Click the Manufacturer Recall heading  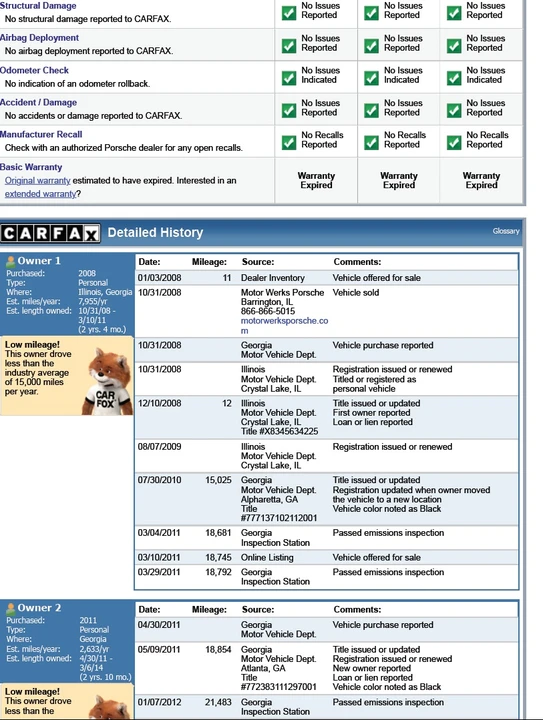pyautogui.click(x=41, y=134)
